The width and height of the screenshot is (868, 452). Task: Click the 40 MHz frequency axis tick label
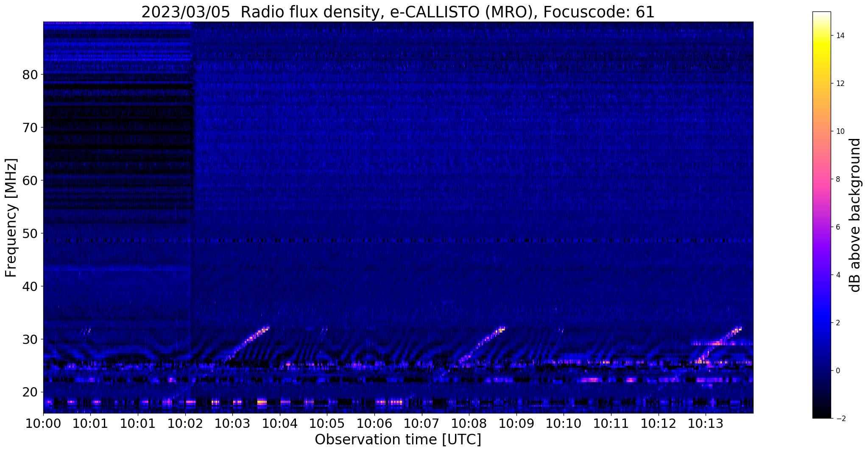30,286
